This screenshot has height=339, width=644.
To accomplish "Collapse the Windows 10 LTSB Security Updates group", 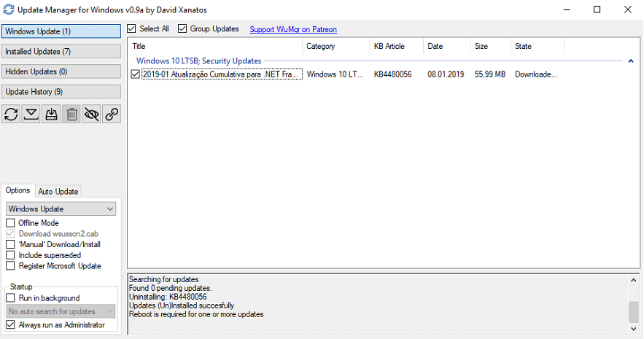I will pyautogui.click(x=631, y=61).
